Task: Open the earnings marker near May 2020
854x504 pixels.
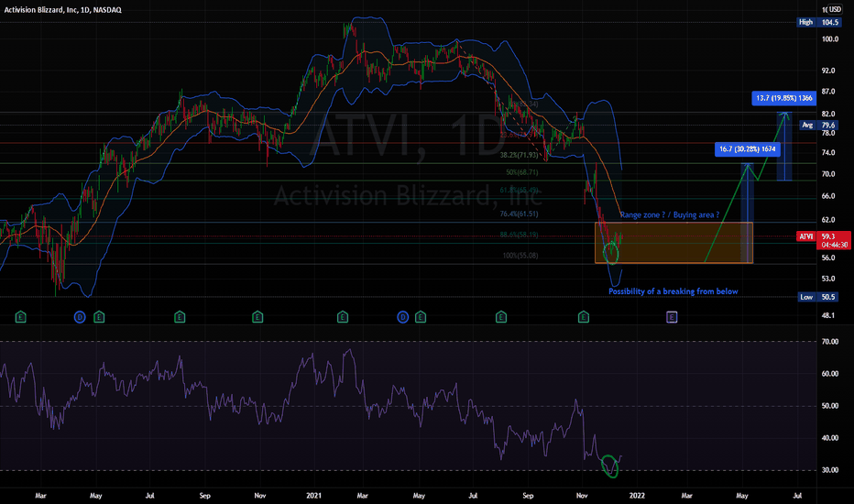Action: 99,316
